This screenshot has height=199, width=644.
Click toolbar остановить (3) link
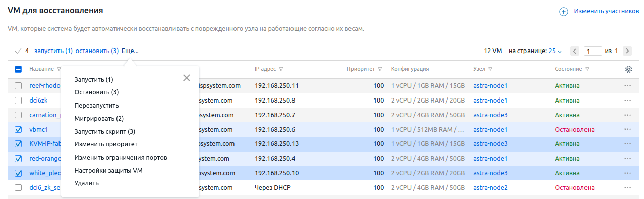pyautogui.click(x=97, y=51)
